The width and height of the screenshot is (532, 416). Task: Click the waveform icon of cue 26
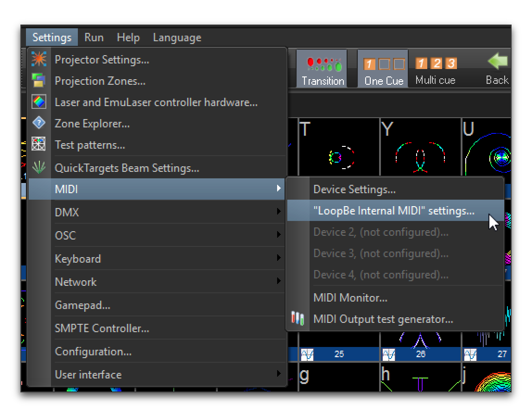click(x=389, y=355)
